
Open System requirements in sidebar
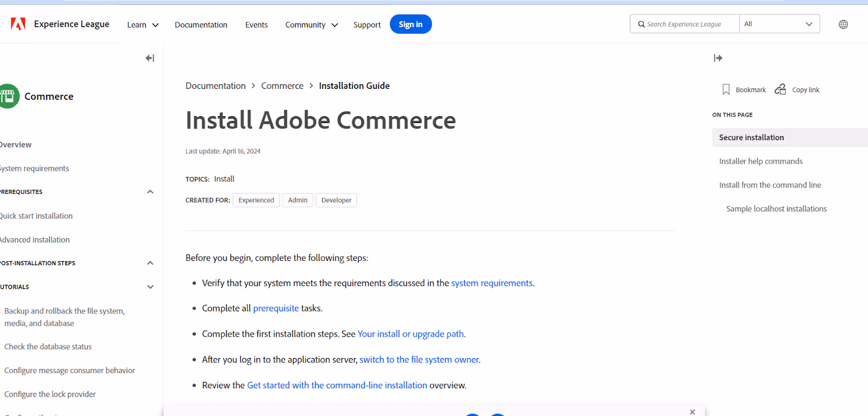pyautogui.click(x=34, y=169)
